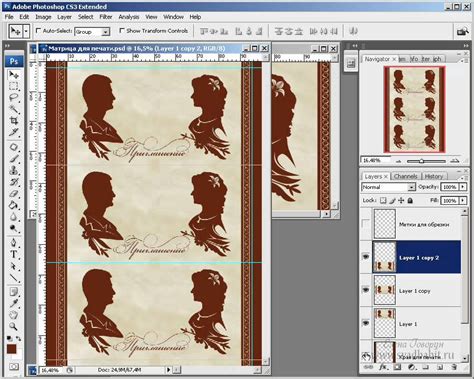Toggle lock position icon
The height and width of the screenshot is (379, 474).
tap(401, 200)
